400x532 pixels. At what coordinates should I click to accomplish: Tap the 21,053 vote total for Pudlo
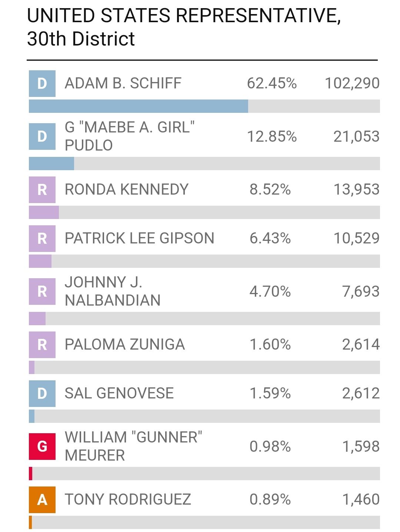pyautogui.click(x=356, y=137)
